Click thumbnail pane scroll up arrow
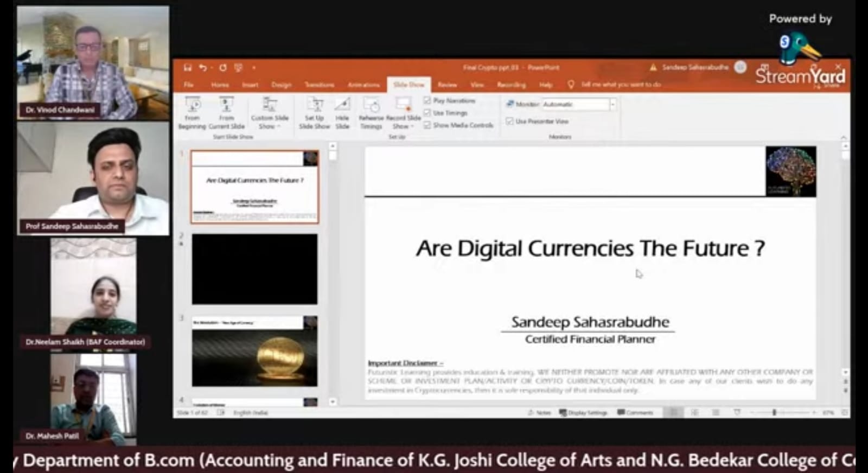868x473 pixels. 333,146
